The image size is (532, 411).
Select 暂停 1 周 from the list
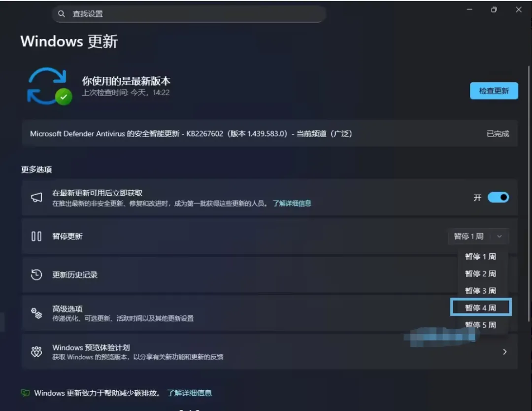pos(481,257)
